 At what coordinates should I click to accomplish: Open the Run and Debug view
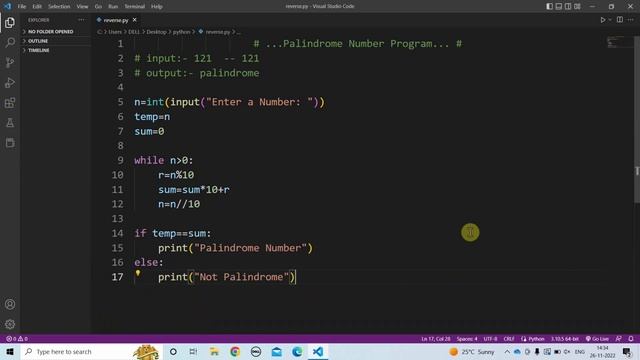pyautogui.click(x=10, y=82)
